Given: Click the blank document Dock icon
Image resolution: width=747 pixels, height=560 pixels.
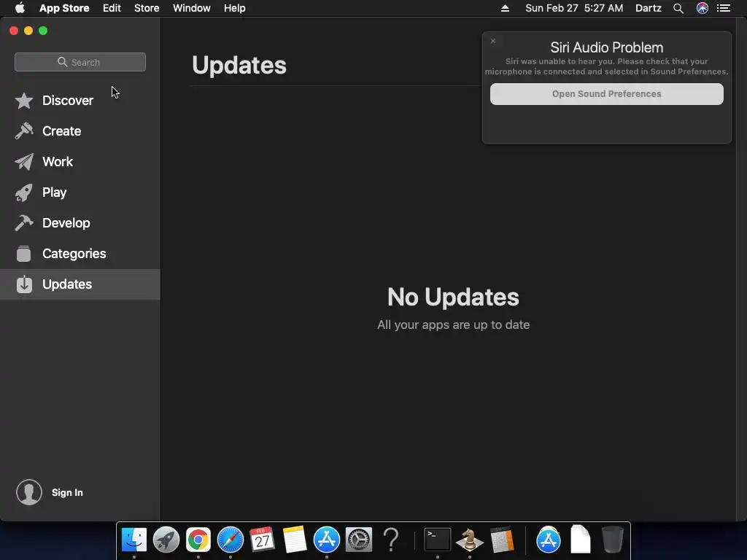Looking at the screenshot, I should (x=580, y=540).
